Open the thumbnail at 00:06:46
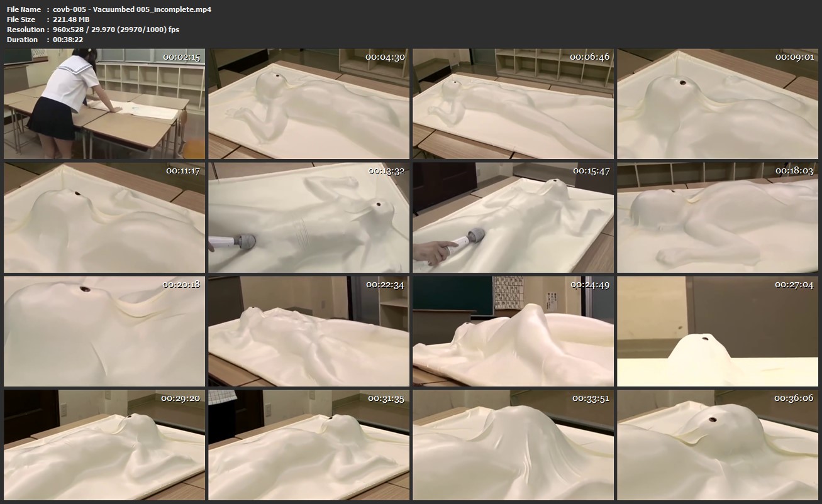 (x=513, y=104)
